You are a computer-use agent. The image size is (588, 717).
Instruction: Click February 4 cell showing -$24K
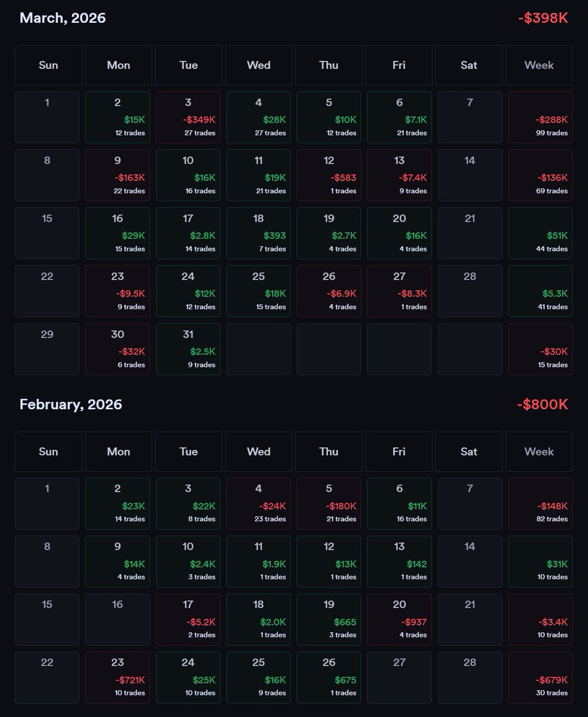pos(259,504)
